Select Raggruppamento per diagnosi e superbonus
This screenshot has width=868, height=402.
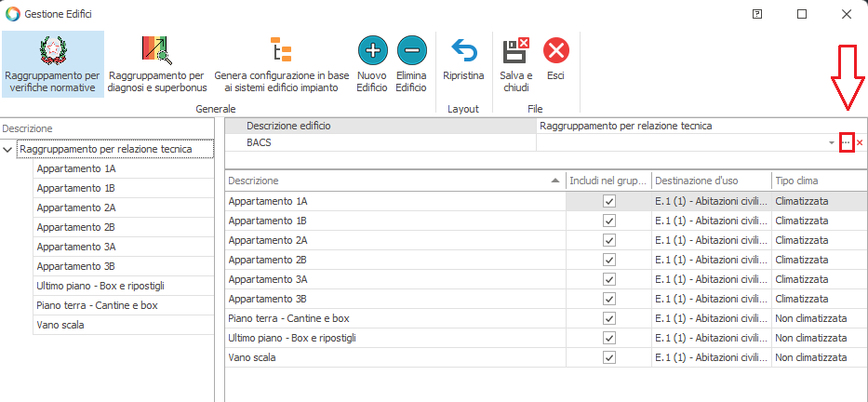(155, 49)
